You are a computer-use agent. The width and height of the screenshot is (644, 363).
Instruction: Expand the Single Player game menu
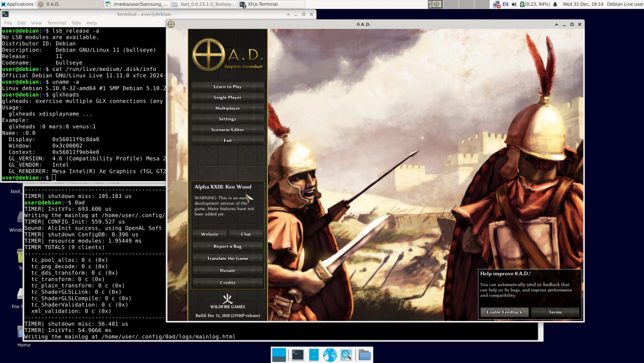(x=227, y=97)
